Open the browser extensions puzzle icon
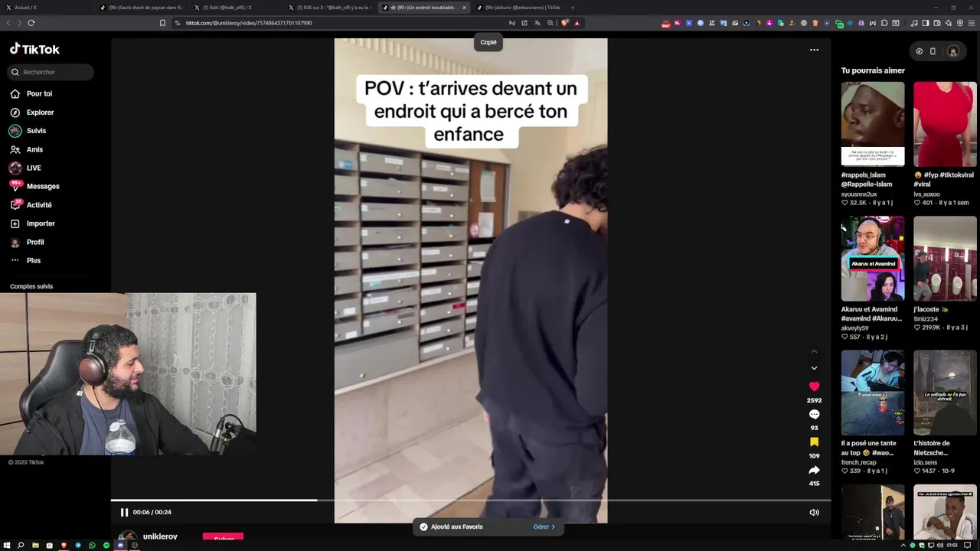The image size is (980, 551). pyautogui.click(x=884, y=23)
